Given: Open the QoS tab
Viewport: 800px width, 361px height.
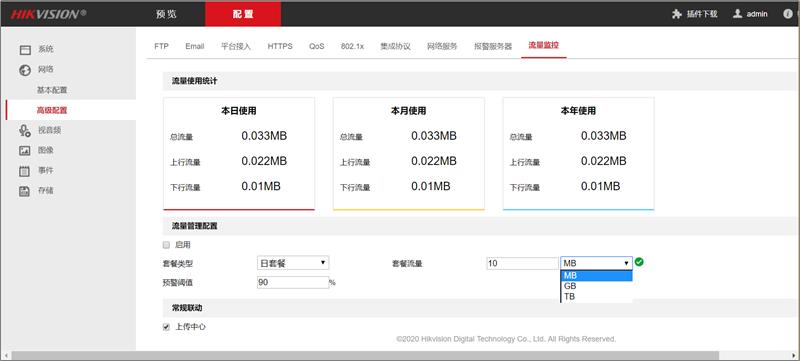Looking at the screenshot, I should [316, 46].
